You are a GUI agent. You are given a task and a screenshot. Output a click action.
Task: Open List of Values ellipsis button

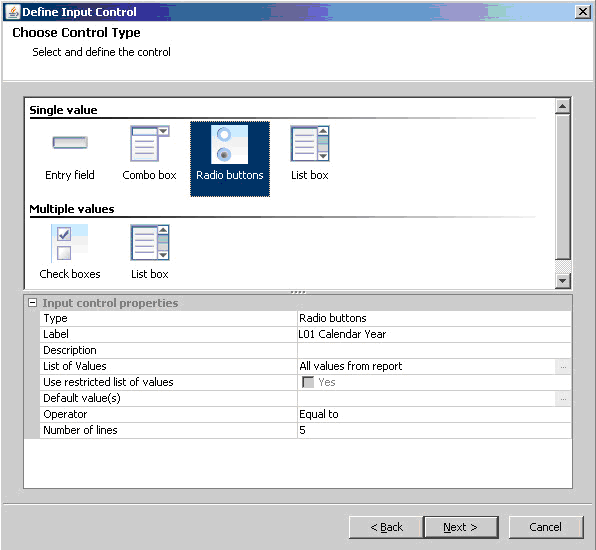(563, 366)
